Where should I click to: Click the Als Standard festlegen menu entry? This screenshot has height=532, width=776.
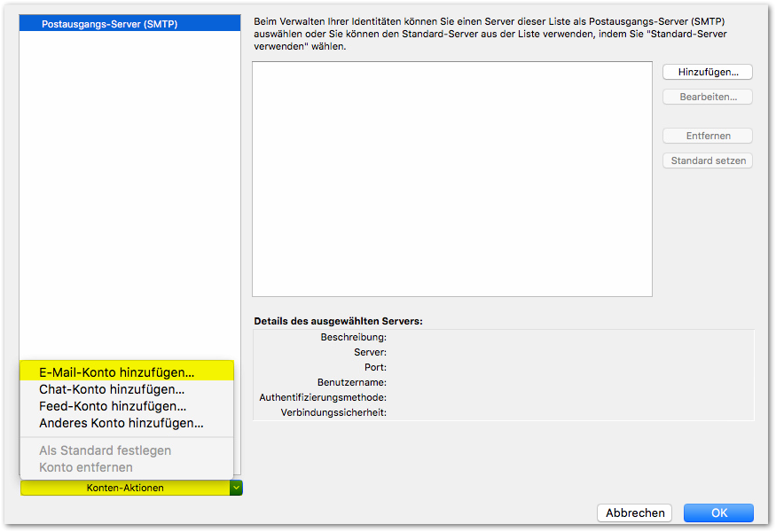click(x=106, y=450)
